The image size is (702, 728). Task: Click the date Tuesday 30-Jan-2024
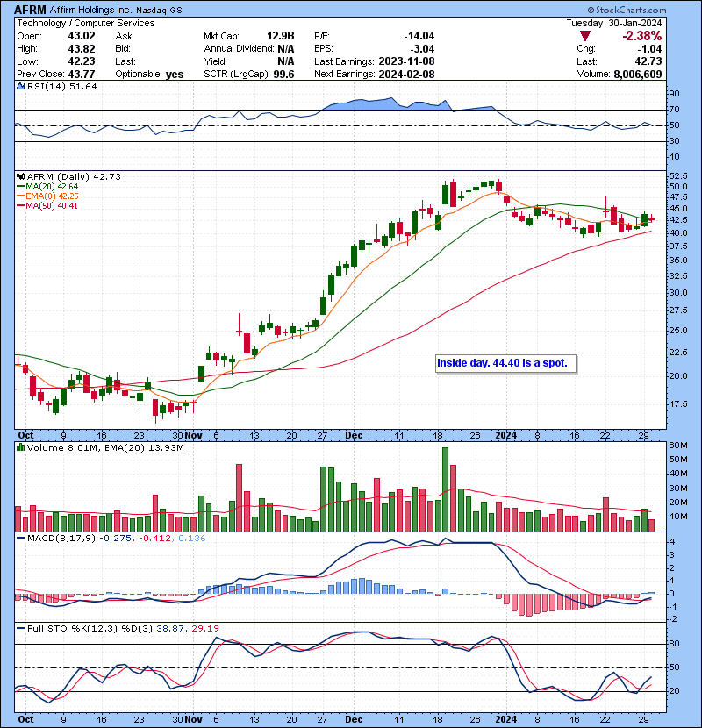(613, 23)
